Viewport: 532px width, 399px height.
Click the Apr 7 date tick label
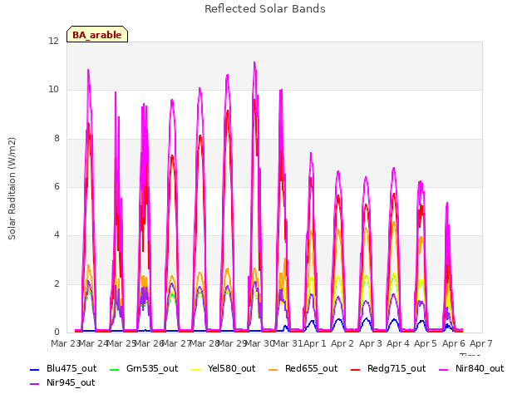click(481, 343)
